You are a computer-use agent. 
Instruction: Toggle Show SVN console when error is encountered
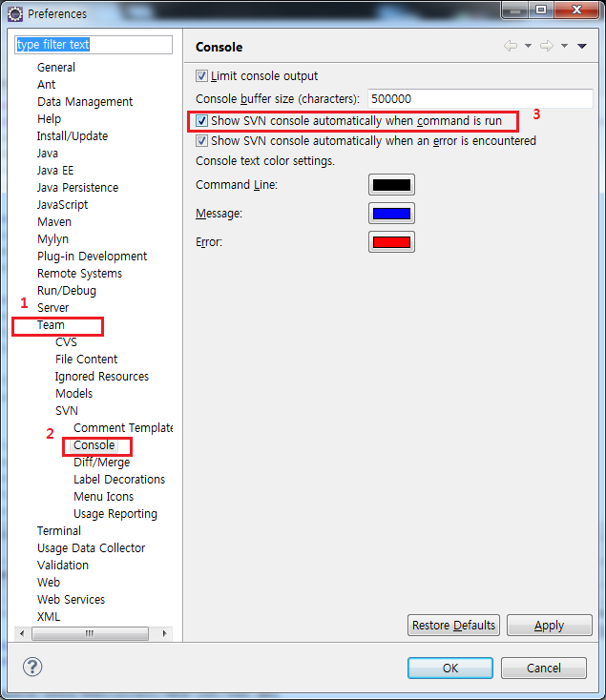pyautogui.click(x=201, y=140)
